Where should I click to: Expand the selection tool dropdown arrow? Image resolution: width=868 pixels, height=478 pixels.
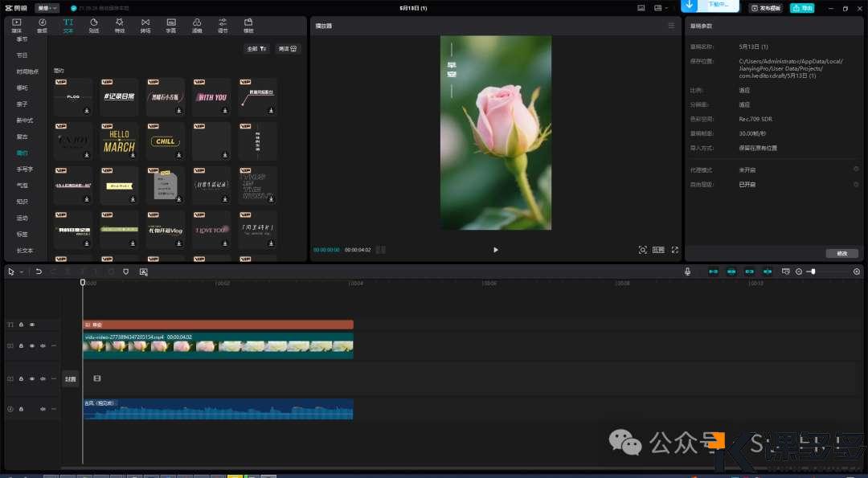pos(23,272)
